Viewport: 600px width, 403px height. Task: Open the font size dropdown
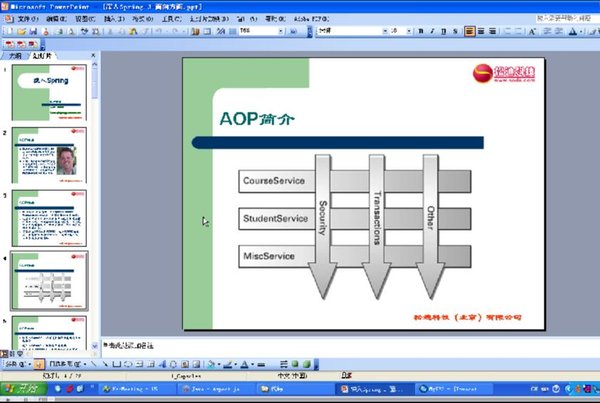[x=409, y=31]
